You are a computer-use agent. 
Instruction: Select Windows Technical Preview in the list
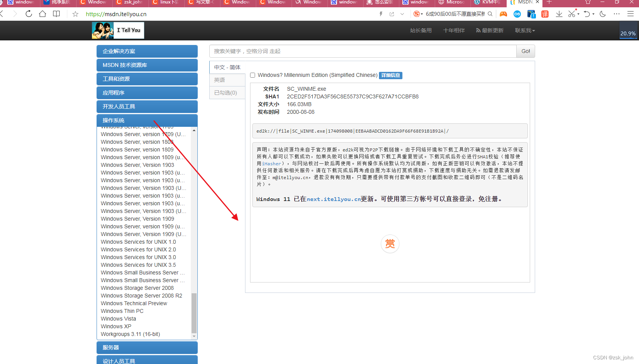pyautogui.click(x=134, y=303)
